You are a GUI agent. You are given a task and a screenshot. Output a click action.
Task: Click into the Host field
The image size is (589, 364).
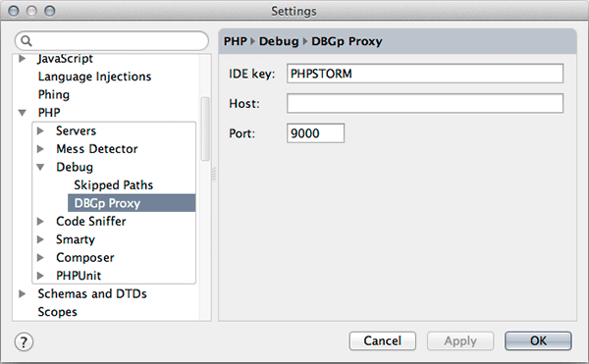tap(425, 103)
